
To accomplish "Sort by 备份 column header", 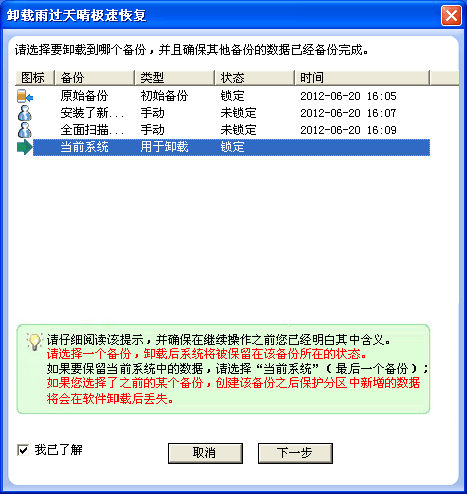I will click(x=95, y=78).
